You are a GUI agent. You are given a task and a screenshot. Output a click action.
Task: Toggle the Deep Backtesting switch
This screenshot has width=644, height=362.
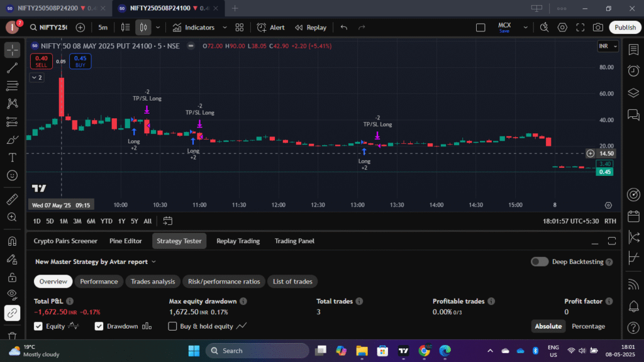click(539, 262)
